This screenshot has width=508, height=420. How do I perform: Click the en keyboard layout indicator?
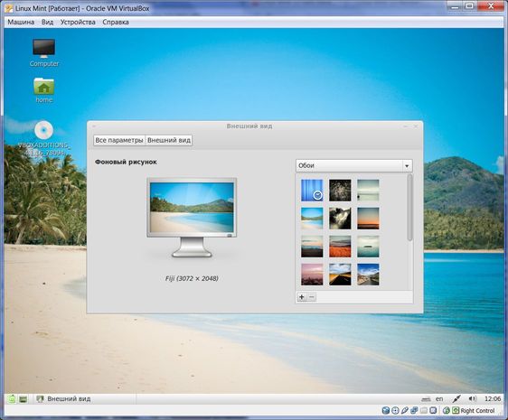coord(439,399)
